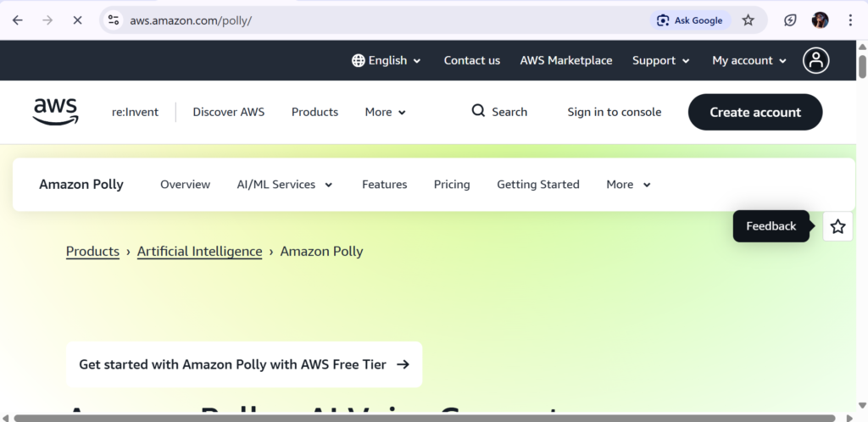Select the Features tab
The height and width of the screenshot is (422, 868).
point(384,184)
